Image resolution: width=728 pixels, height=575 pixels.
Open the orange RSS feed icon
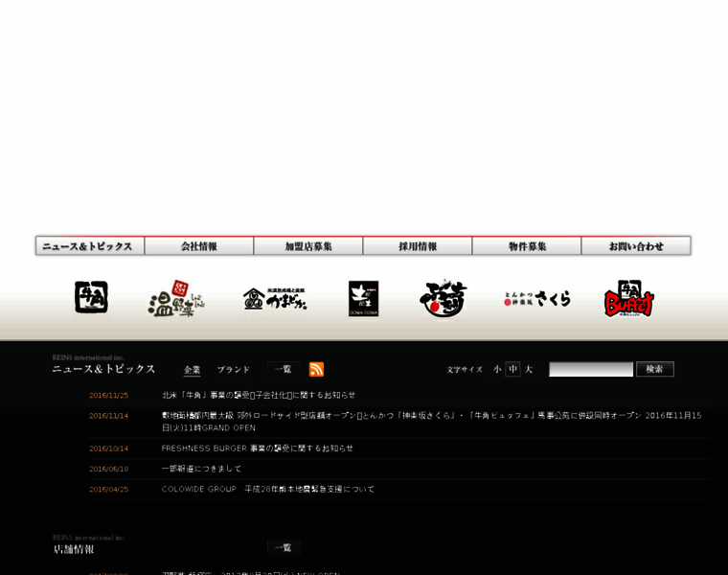pos(317,369)
